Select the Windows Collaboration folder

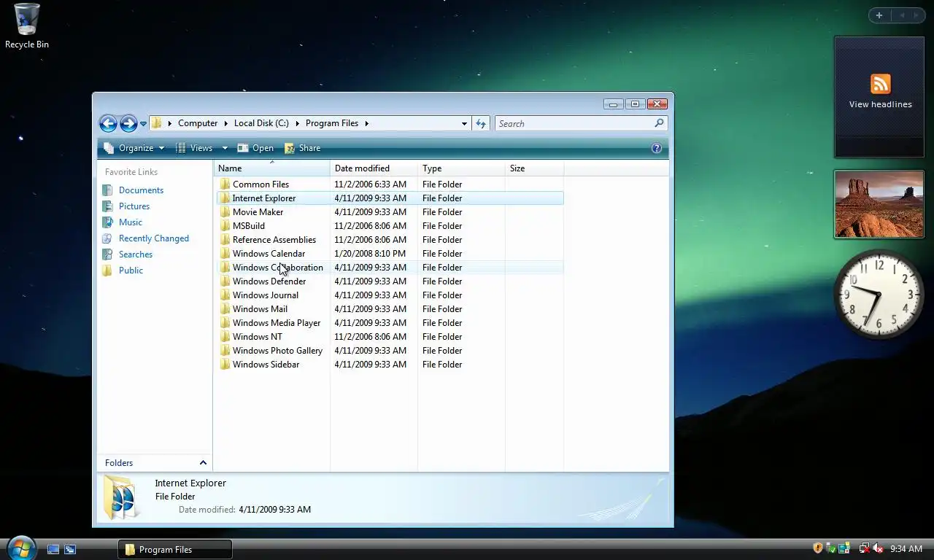point(277,268)
